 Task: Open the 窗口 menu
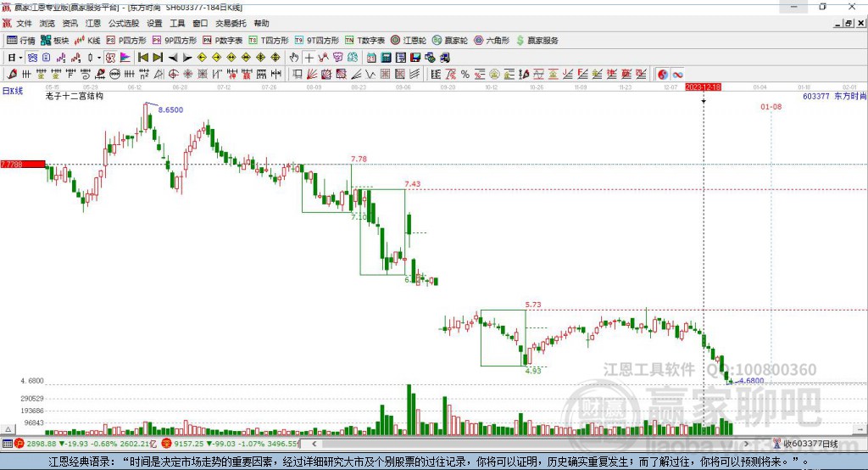point(200,23)
